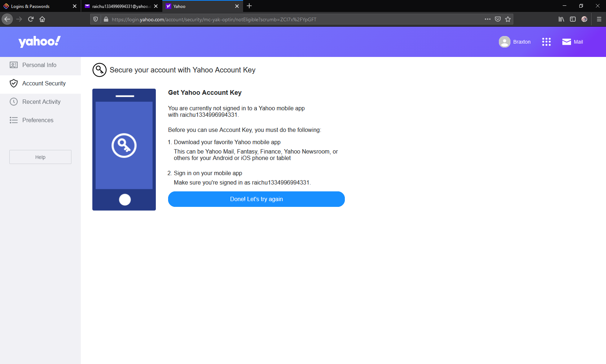Save page to Pocket
Viewport: 606px width, 364px height.
pos(498,19)
